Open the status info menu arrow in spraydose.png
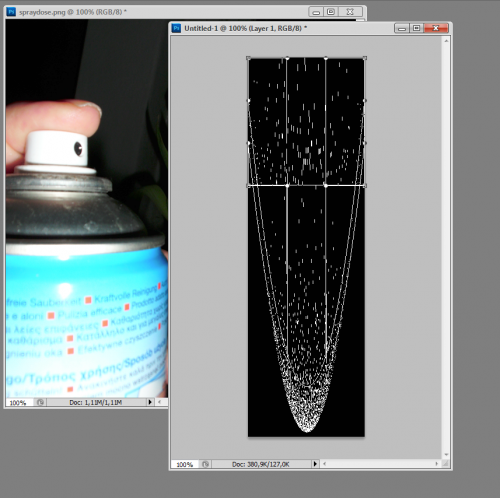 150,402
